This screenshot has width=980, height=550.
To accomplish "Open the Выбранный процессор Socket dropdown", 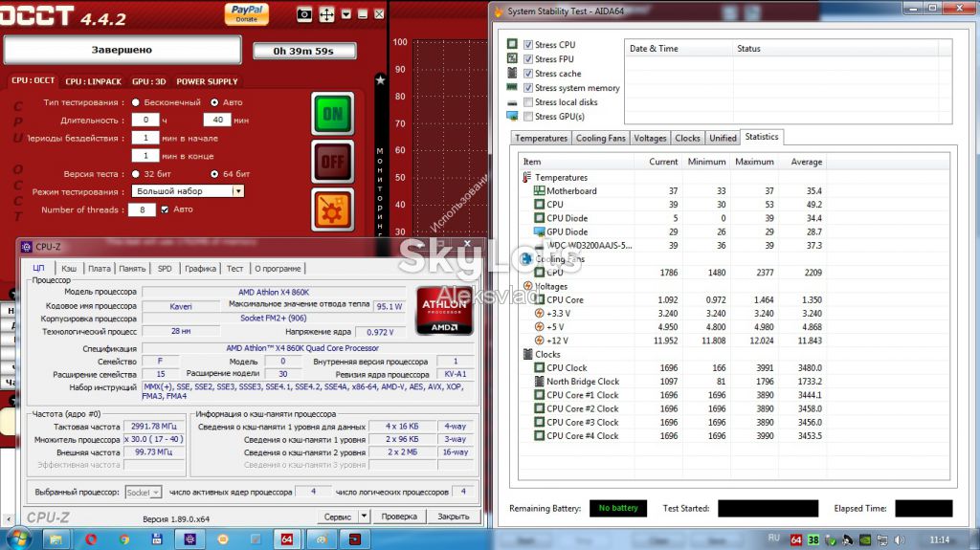I will (144, 493).
